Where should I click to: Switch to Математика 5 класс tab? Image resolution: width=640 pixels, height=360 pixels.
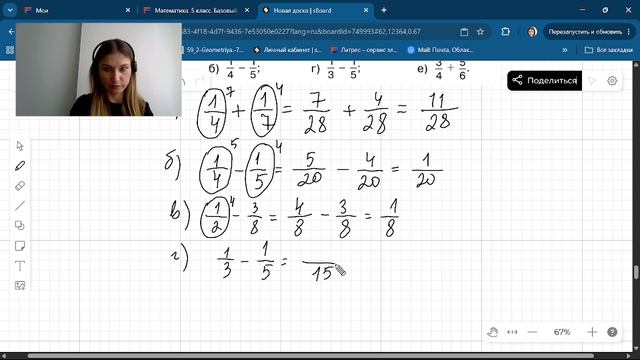tap(196, 10)
